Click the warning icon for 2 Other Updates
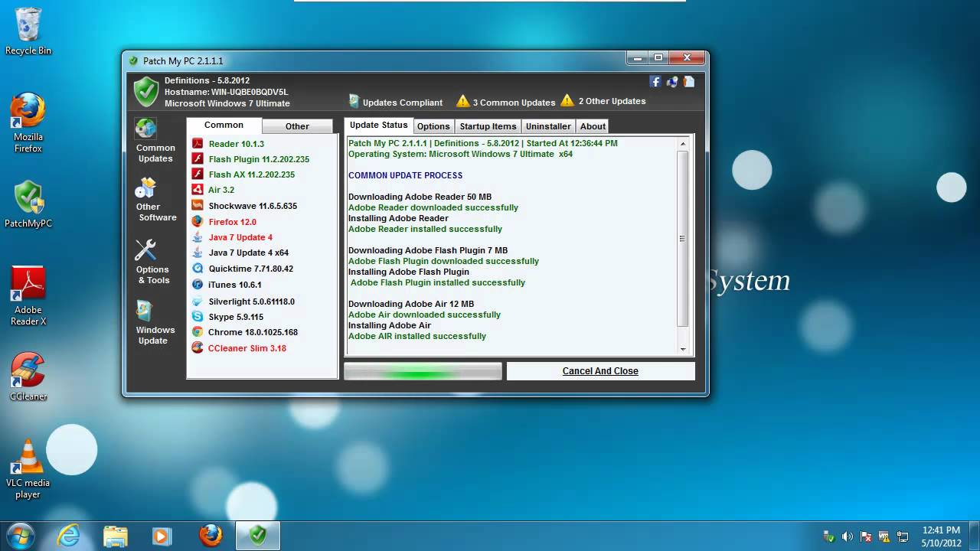The image size is (980, 551). [567, 100]
